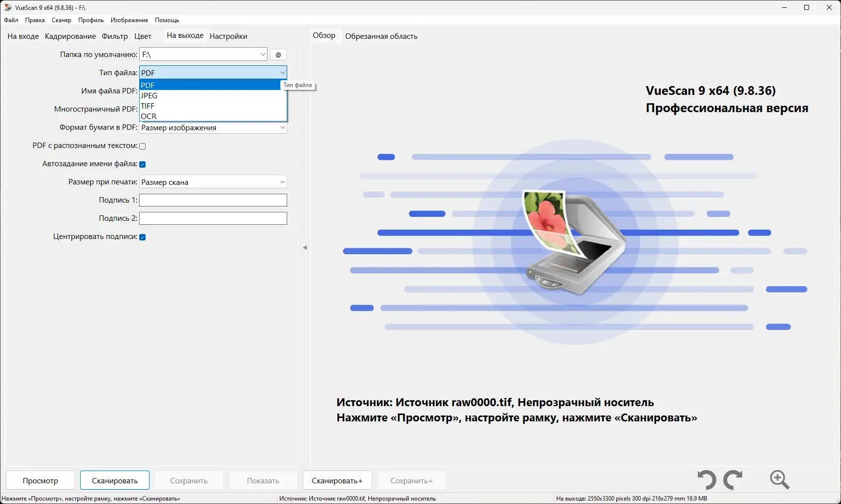
Task: Uncheck 'Автозадание имени файла' checkbox
Action: point(143,164)
